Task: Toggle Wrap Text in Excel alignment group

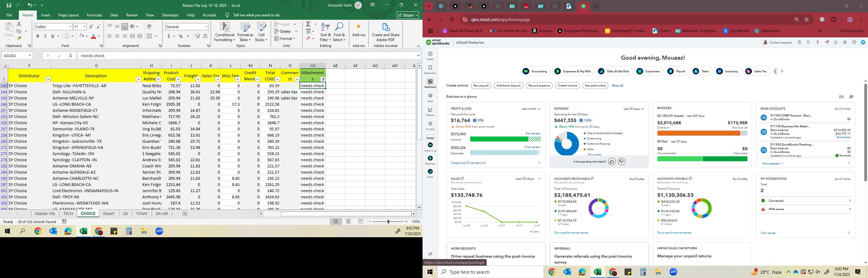Action: 149,27
